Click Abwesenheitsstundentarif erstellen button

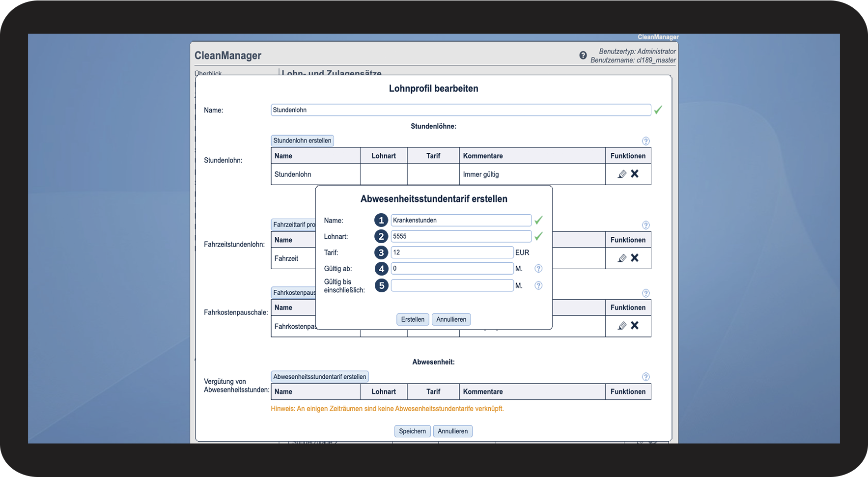319,377
